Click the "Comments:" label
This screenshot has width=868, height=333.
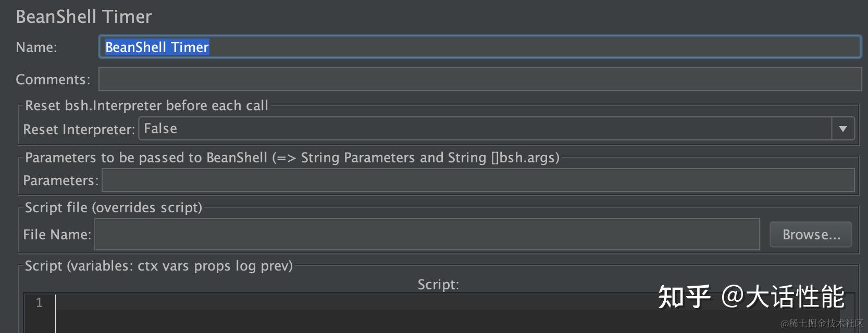pyautogui.click(x=53, y=80)
